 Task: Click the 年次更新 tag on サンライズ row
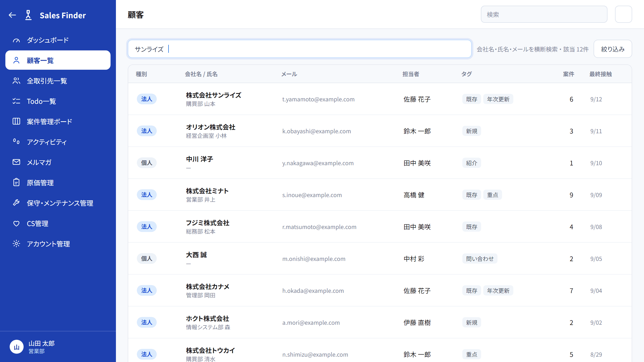[x=498, y=99]
